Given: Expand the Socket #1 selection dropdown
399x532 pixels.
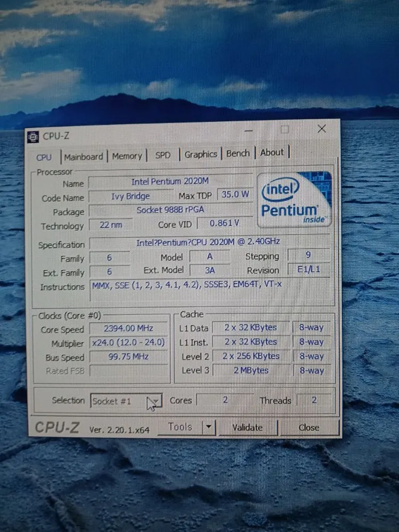Looking at the screenshot, I should [x=154, y=401].
